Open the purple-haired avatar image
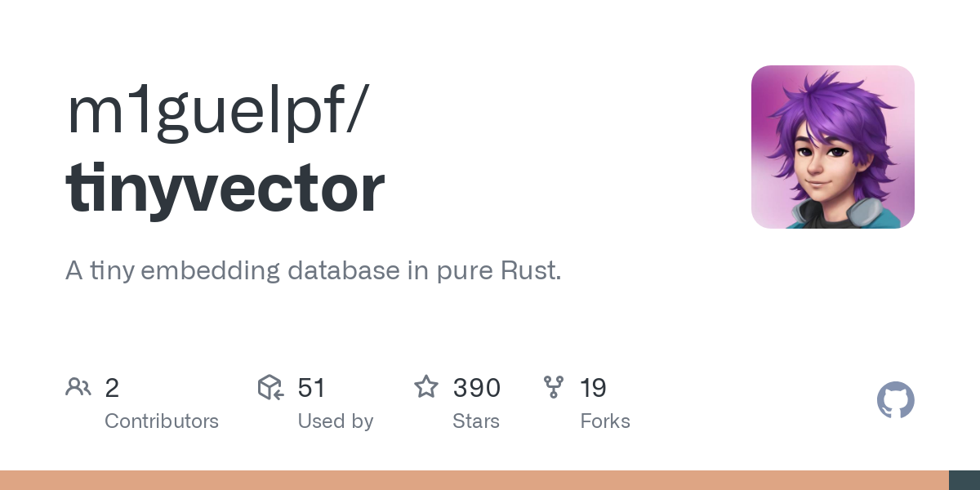This screenshot has height=490, width=980. [832, 147]
